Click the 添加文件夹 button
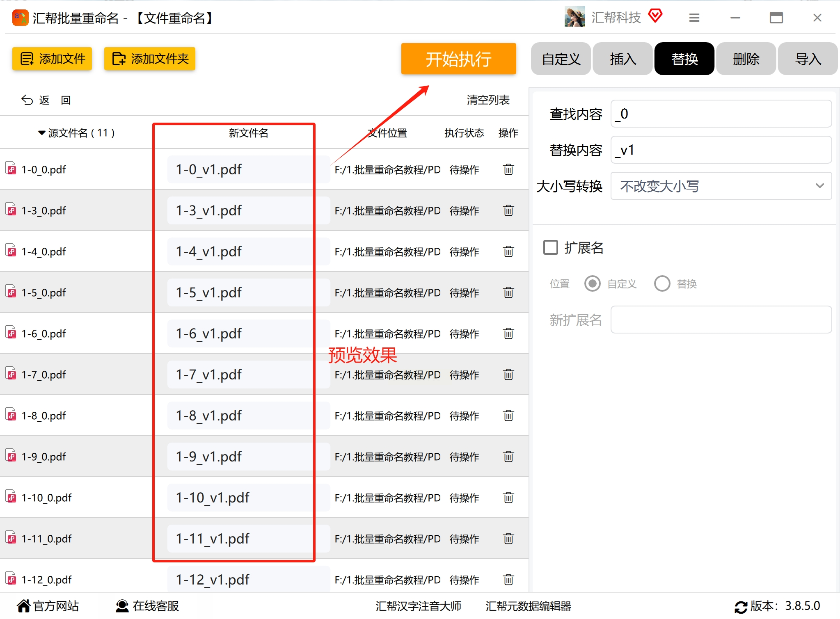 pos(150,59)
